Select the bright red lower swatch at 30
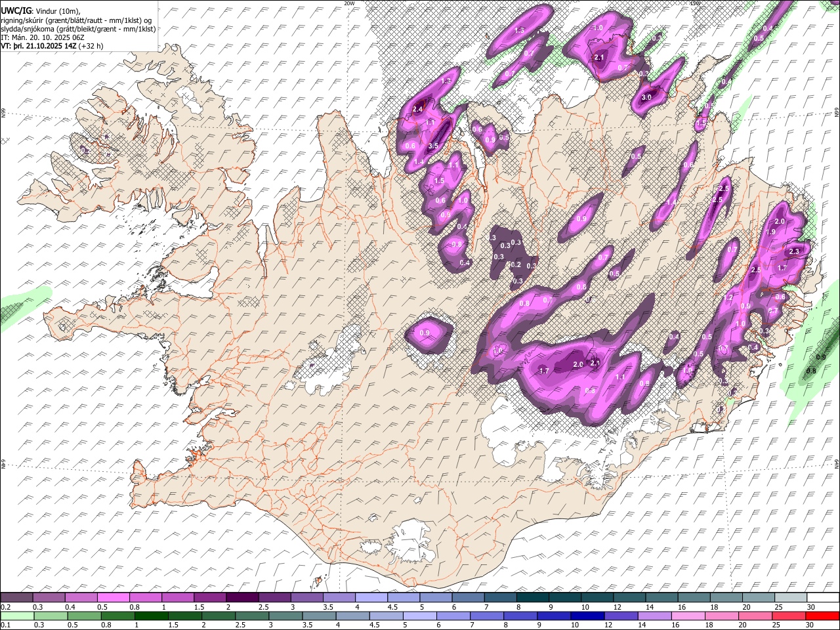Viewport: 840px width, 630px height. (823, 616)
